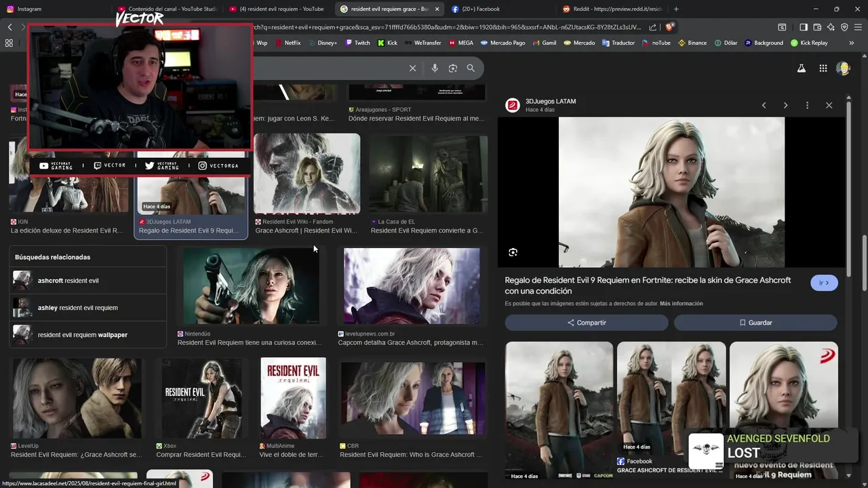Image resolution: width=868 pixels, height=488 pixels.
Task: Open the MultiAnime poster thumbnail
Action: click(293, 398)
